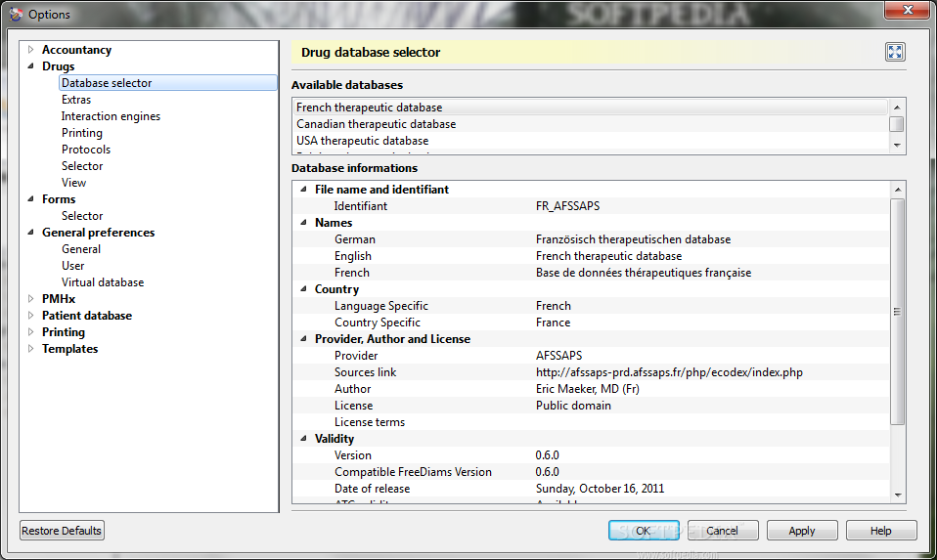The image size is (937, 560).
Task: Click the French name value
Action: point(644,273)
